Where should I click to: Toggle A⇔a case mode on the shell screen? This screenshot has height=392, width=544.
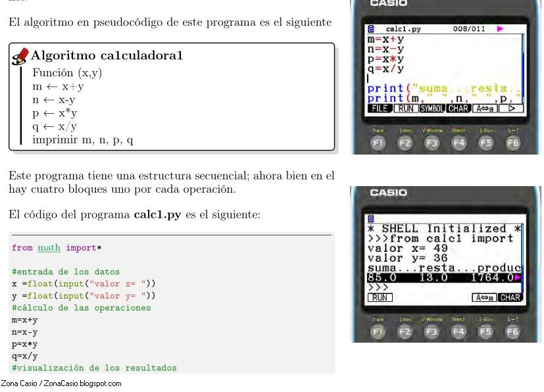click(x=485, y=297)
